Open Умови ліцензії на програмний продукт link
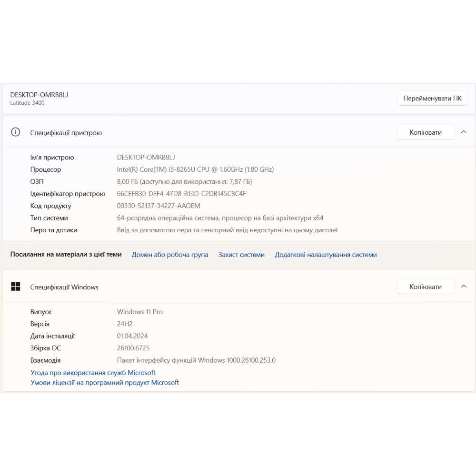The height and width of the screenshot is (476, 476). pyautogui.click(x=105, y=382)
